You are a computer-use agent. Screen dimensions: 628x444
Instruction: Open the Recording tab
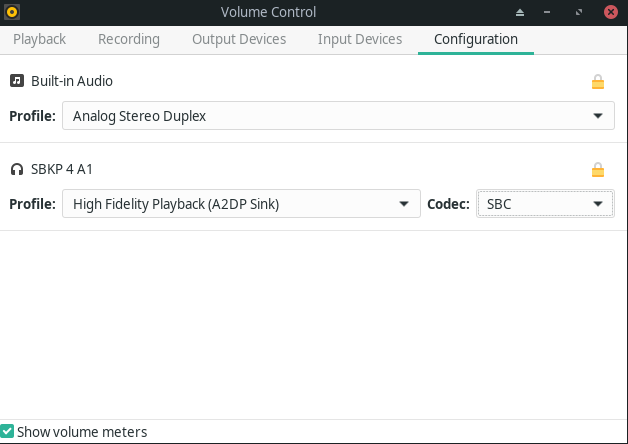point(129,39)
